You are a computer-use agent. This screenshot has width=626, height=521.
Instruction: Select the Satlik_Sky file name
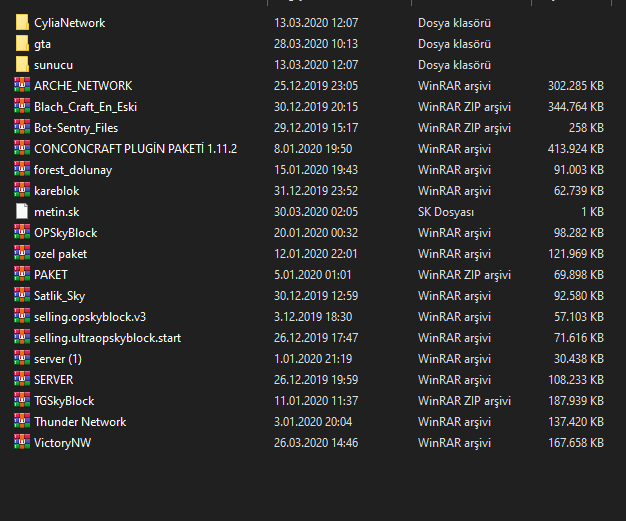click(59, 296)
